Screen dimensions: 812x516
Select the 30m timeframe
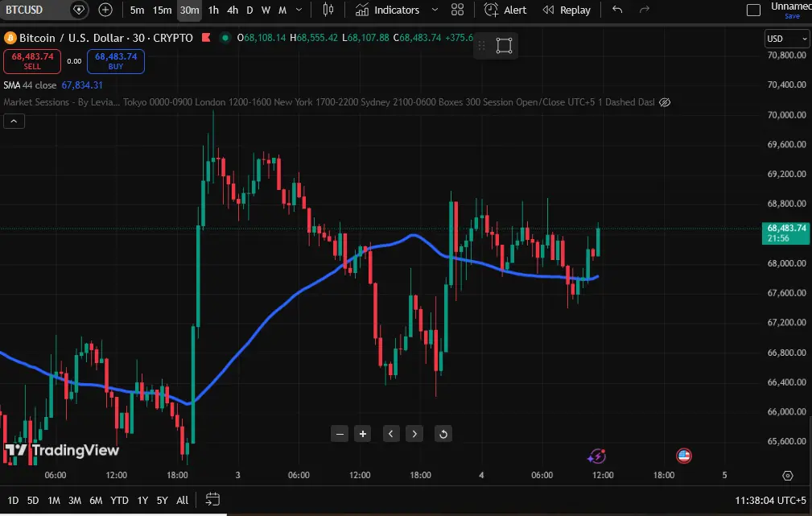pos(190,10)
